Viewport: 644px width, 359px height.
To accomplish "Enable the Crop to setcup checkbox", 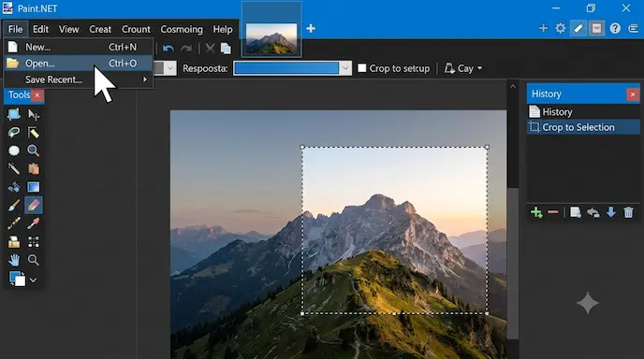I will 362,68.
